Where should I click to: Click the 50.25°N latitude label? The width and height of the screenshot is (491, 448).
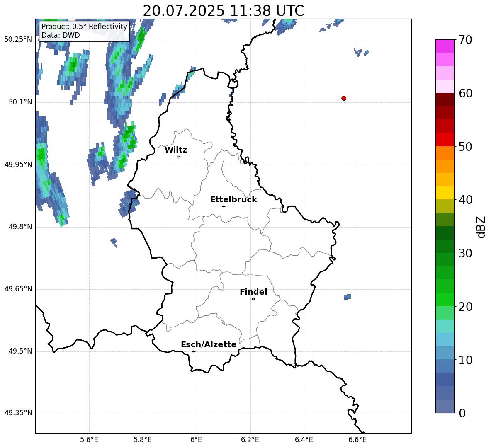18,40
